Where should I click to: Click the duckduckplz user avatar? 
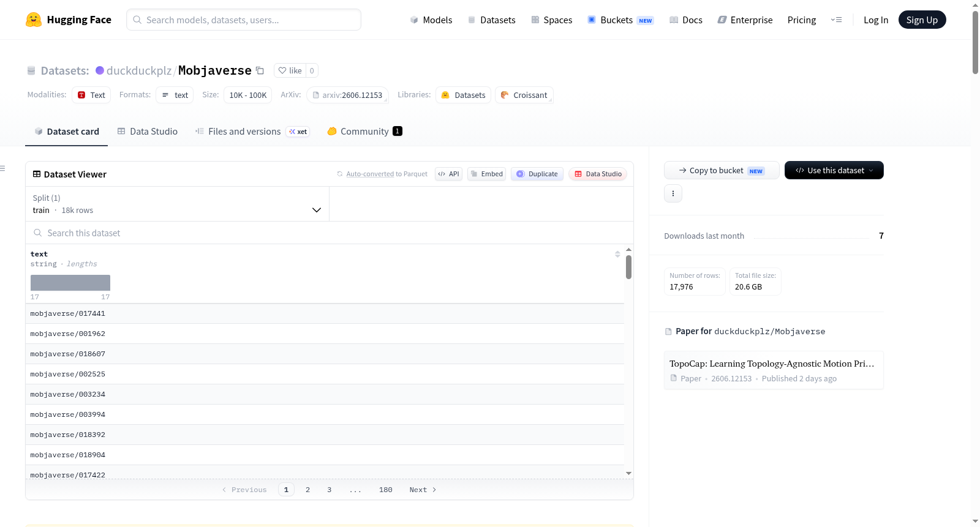pyautogui.click(x=100, y=70)
